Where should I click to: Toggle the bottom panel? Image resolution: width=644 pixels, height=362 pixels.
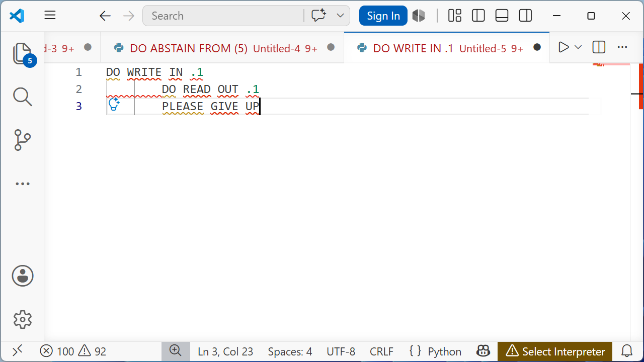502,16
